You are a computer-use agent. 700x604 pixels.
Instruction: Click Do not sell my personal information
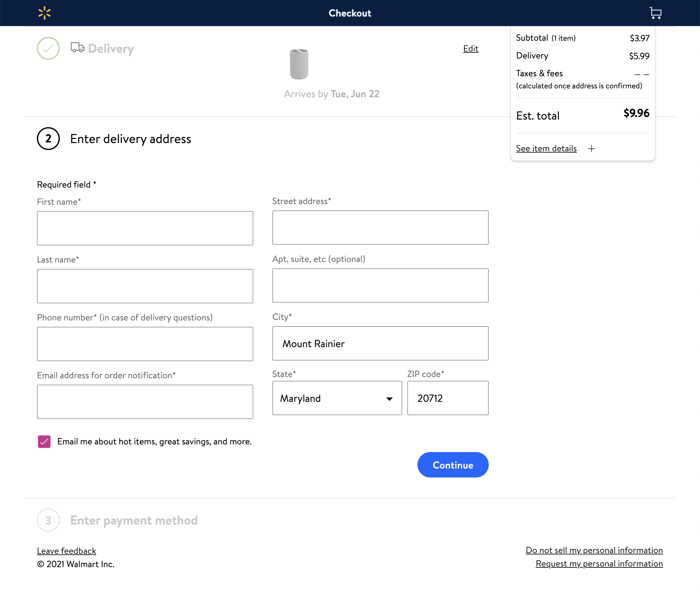(594, 550)
